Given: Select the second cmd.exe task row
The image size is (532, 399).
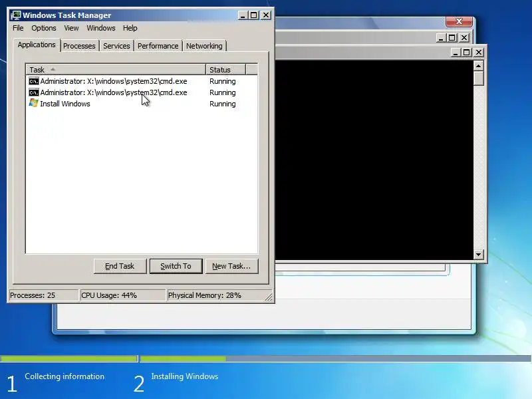Looking at the screenshot, I should click(142, 92).
